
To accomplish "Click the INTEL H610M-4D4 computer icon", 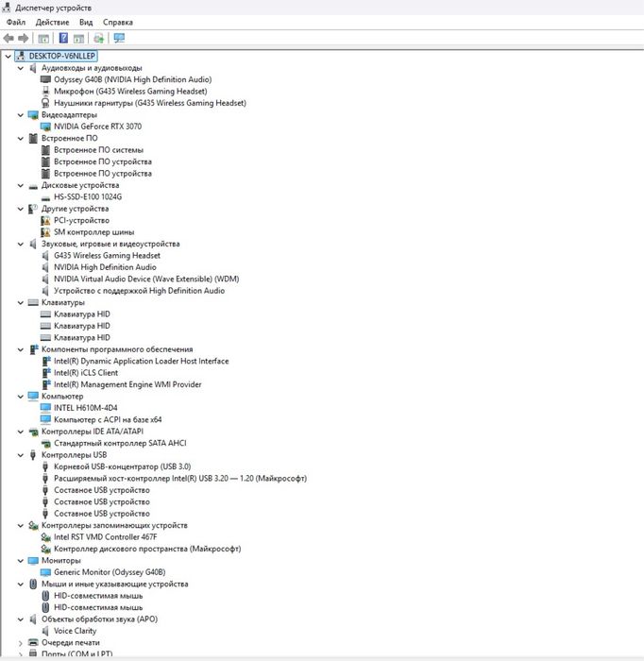I will pyautogui.click(x=45, y=408).
